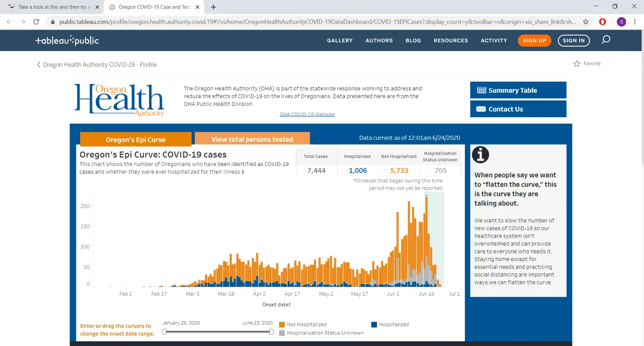Click the Favorite star icon

click(577, 64)
